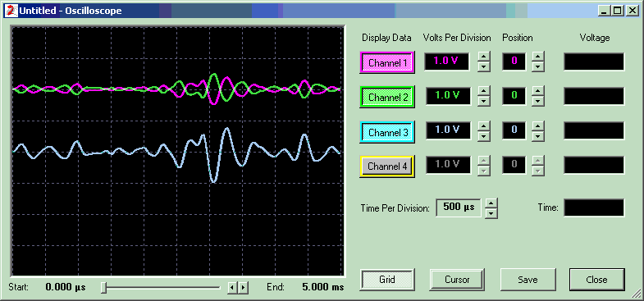The width and height of the screenshot is (644, 301).
Task: Increase Channel 3 volts per division
Action: (484, 126)
